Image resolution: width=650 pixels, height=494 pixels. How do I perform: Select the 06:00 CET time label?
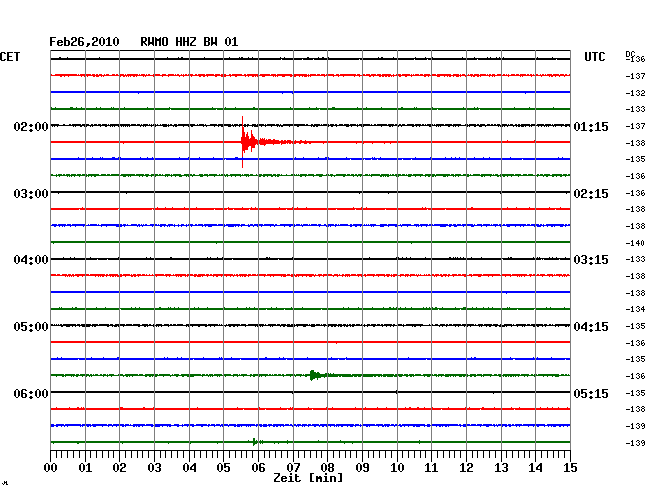pos(31,393)
